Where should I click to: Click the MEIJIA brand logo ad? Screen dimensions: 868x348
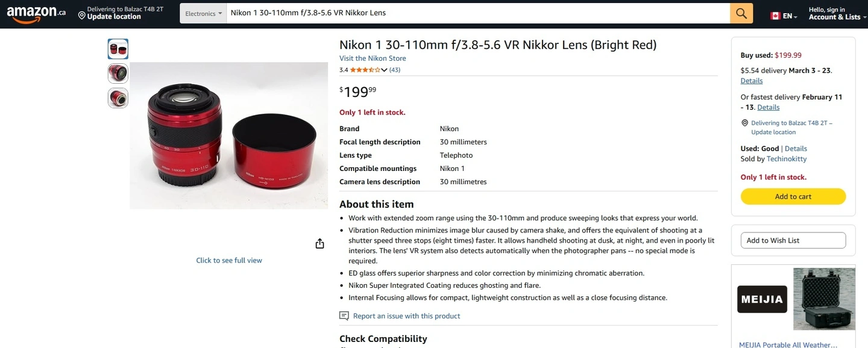762,299
